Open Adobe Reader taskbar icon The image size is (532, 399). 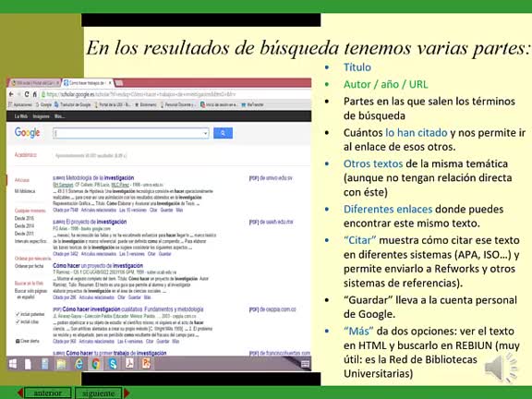[129, 364]
